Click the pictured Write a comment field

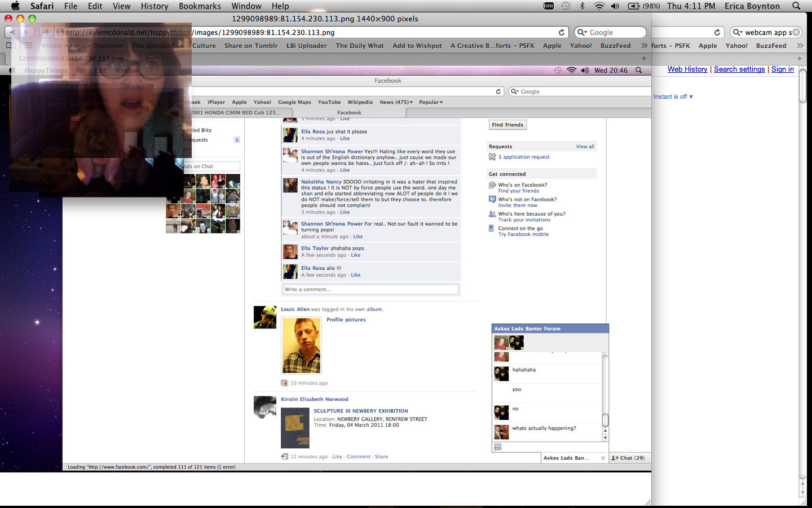[x=370, y=289]
